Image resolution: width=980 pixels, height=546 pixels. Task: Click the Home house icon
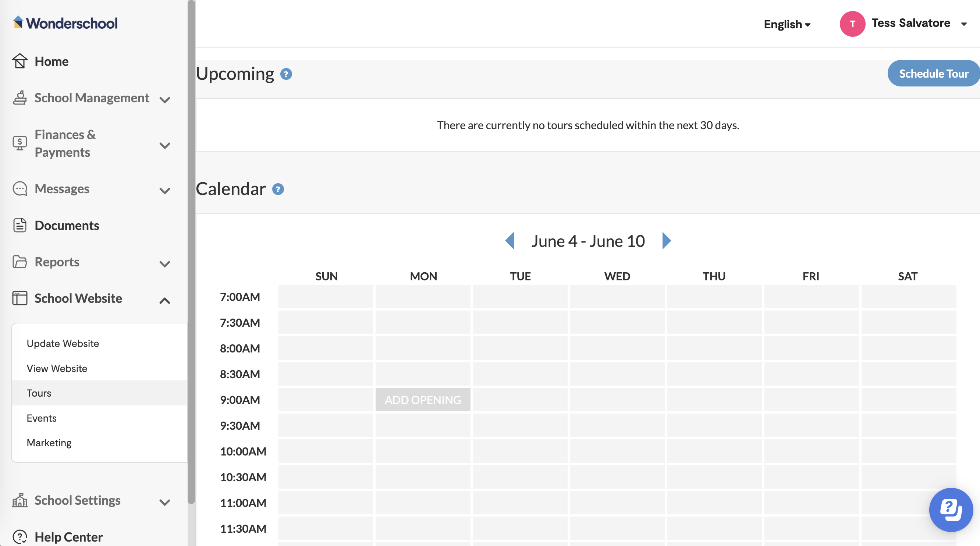20,61
